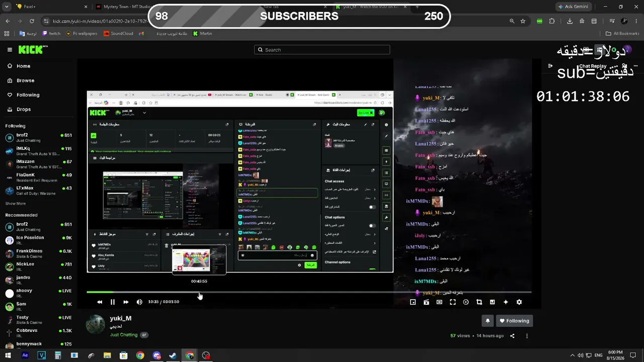644x362 pixels.
Task: Open Testy recommended channel
Action: [38, 320]
